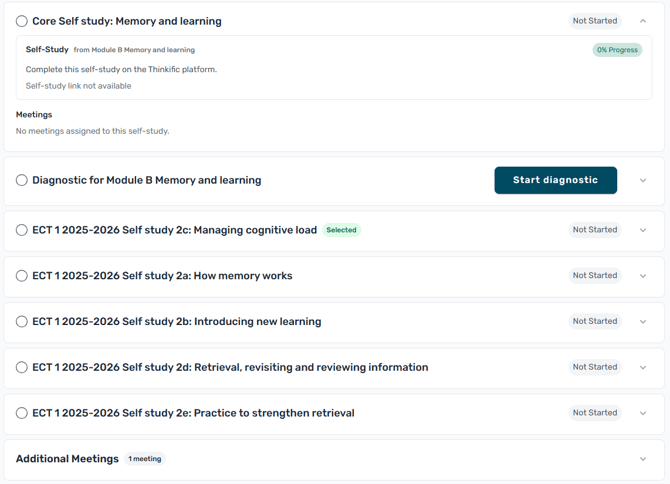Mark the Managing cognitive load circle
Viewport: 670px width, 484px height.
[22, 230]
